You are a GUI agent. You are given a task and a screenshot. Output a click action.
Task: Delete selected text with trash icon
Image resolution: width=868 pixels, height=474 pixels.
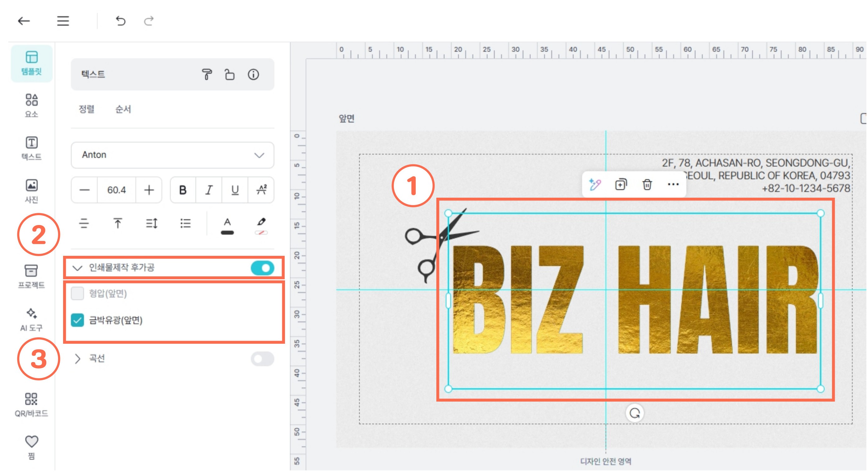647,184
